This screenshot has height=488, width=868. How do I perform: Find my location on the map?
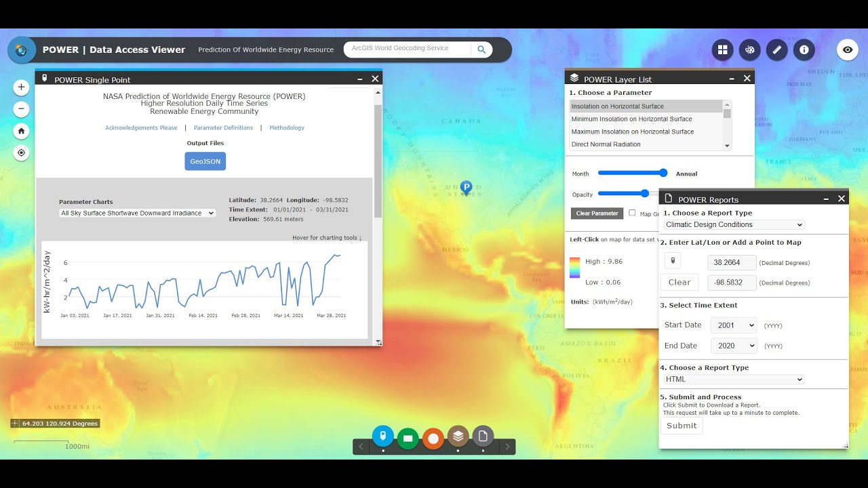point(22,152)
